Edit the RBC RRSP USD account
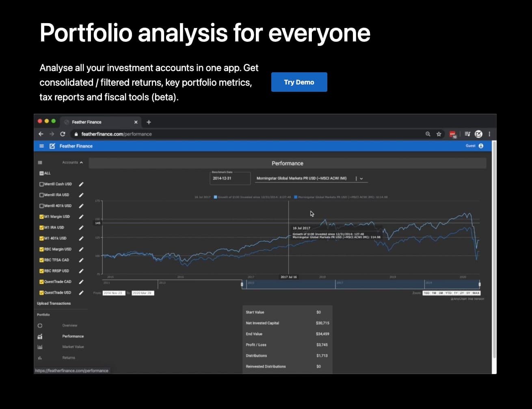This screenshot has width=532, height=409. pos(81,271)
